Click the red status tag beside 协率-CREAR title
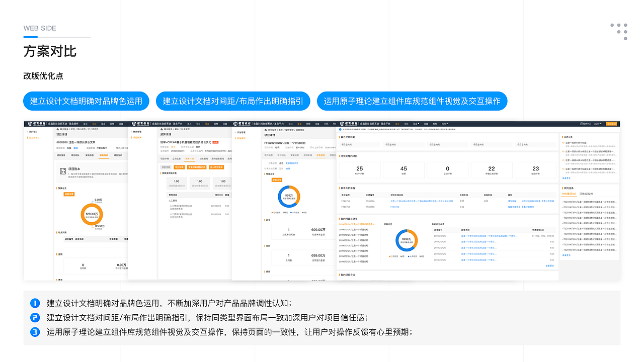The height and width of the screenshot is (362, 644). click(x=215, y=142)
